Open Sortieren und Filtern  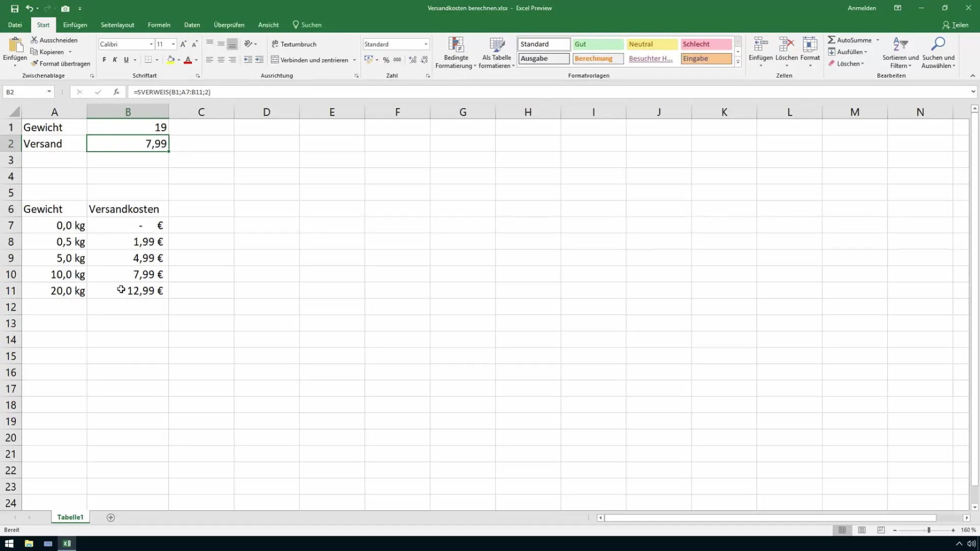pos(900,53)
